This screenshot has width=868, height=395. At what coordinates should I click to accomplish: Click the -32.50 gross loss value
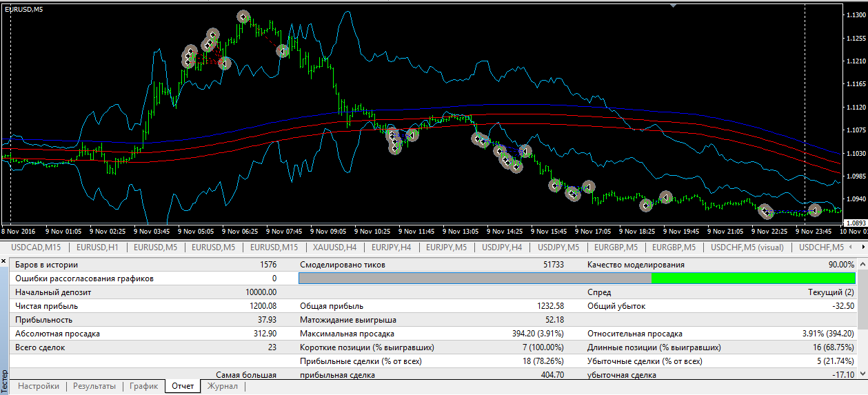(x=843, y=306)
